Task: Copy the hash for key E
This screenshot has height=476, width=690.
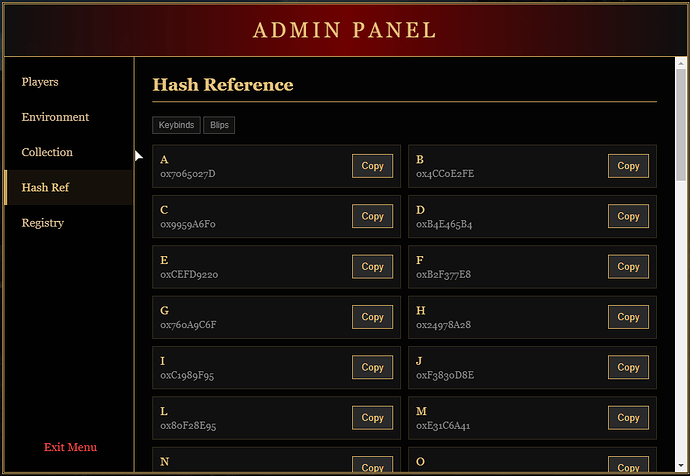Action: pyautogui.click(x=372, y=267)
